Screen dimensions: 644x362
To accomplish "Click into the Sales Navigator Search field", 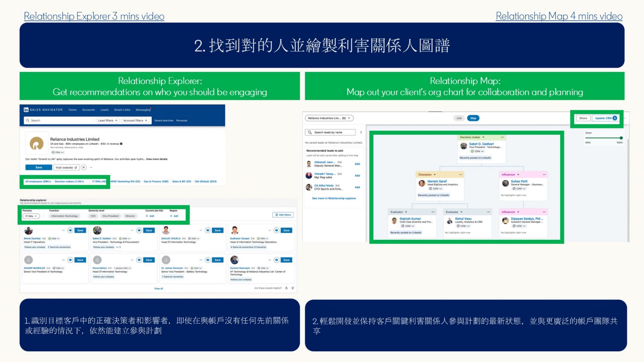I will tap(59, 120).
